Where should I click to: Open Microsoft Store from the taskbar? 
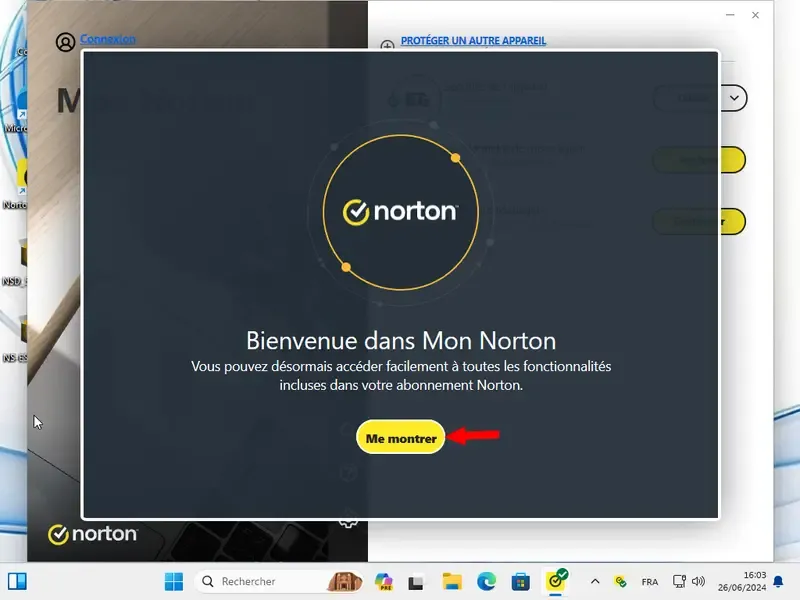(520, 581)
